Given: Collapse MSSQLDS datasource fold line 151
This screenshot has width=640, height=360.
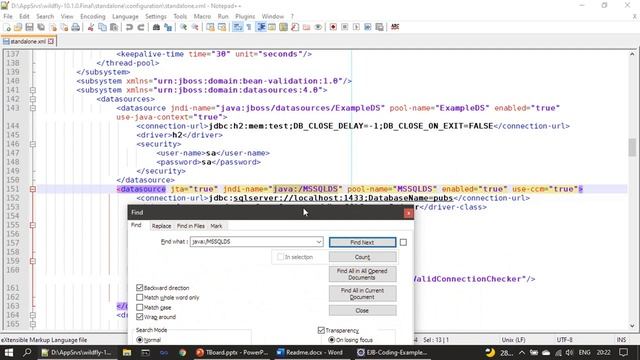Looking at the screenshot, I should (x=33, y=189).
